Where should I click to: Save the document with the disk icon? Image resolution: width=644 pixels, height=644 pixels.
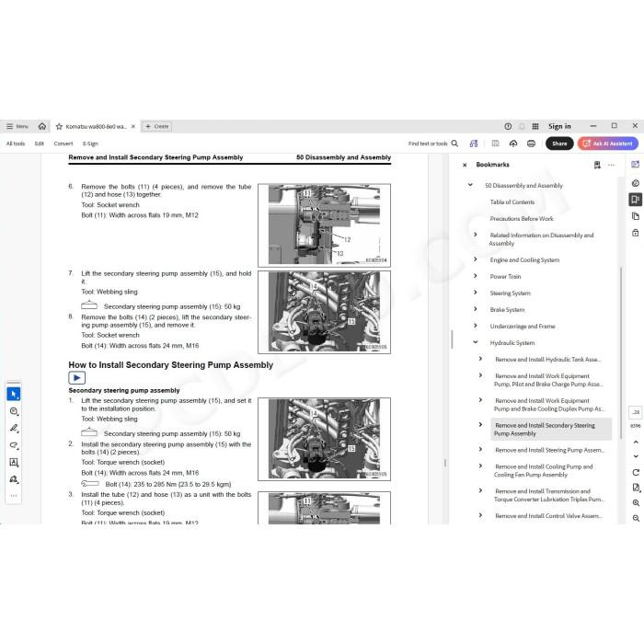[495, 144]
